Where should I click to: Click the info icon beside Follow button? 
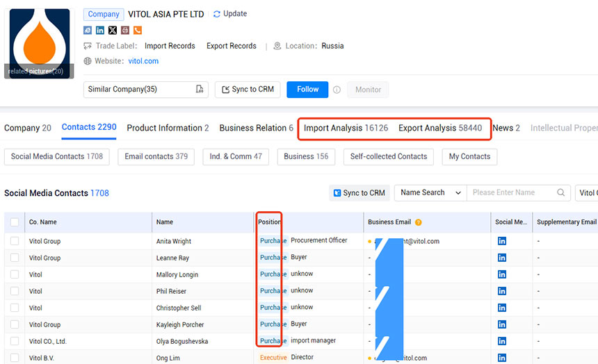[337, 90]
